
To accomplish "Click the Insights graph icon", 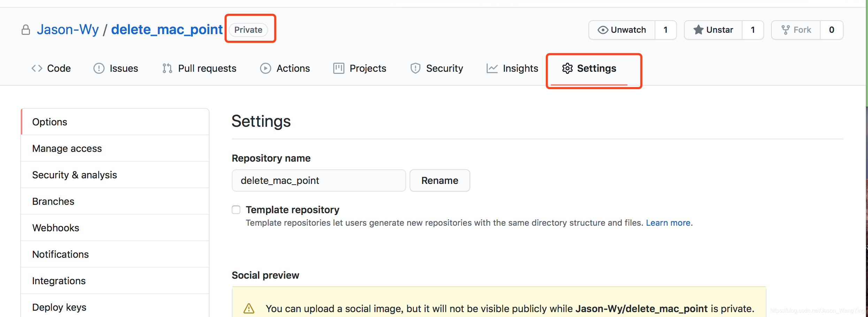I will [492, 68].
